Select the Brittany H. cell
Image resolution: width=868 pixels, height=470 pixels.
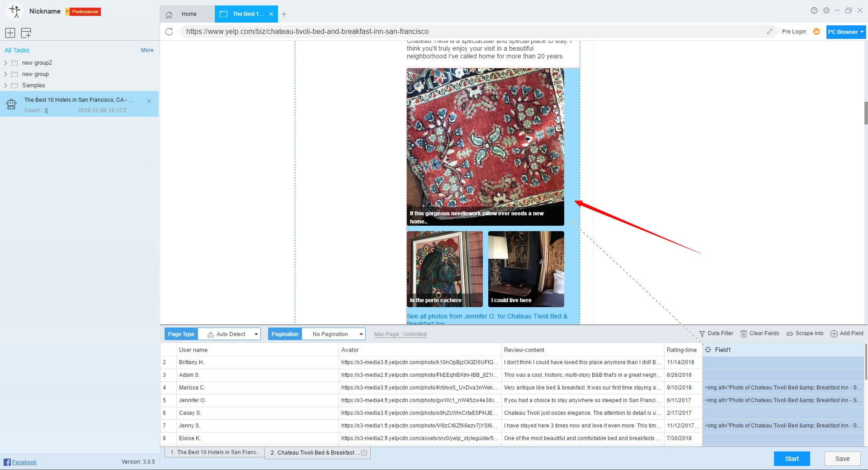tap(258, 362)
